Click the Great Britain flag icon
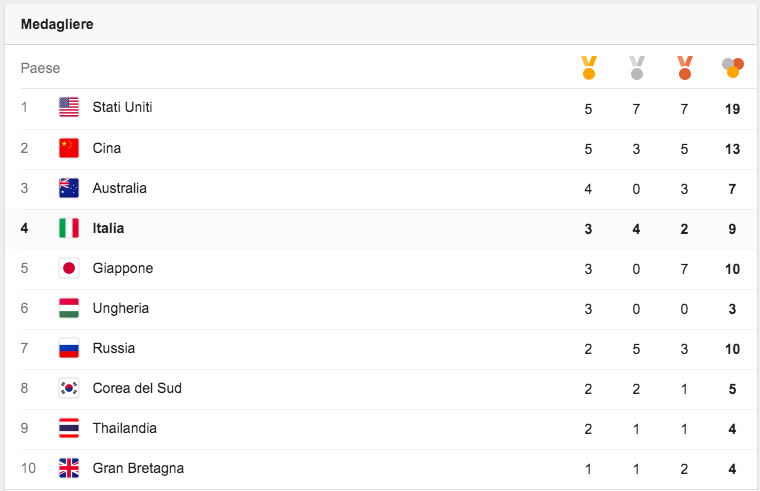Image resolution: width=760 pixels, height=491 pixels. pos(69,468)
